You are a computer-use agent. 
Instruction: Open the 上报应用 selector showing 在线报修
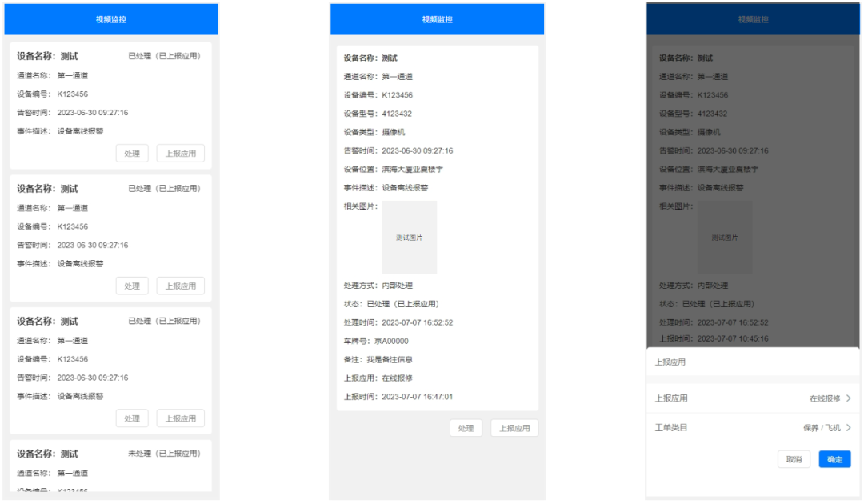coord(752,398)
